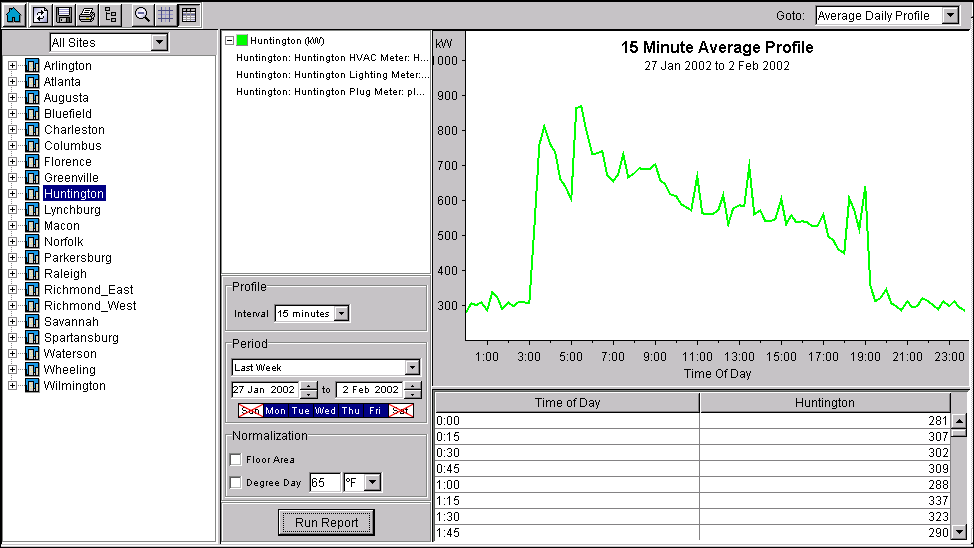Click the Degree Day temperature input field
974x548 pixels.
324,483
